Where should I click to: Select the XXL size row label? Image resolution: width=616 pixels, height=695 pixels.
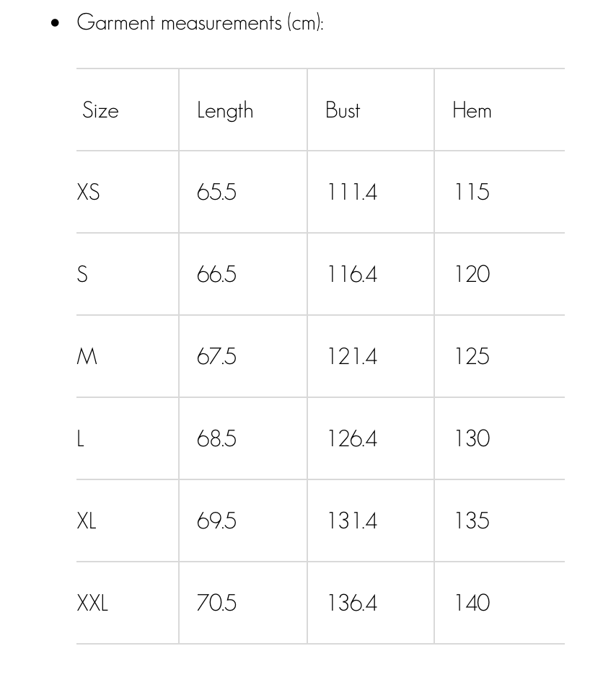pyautogui.click(x=92, y=603)
